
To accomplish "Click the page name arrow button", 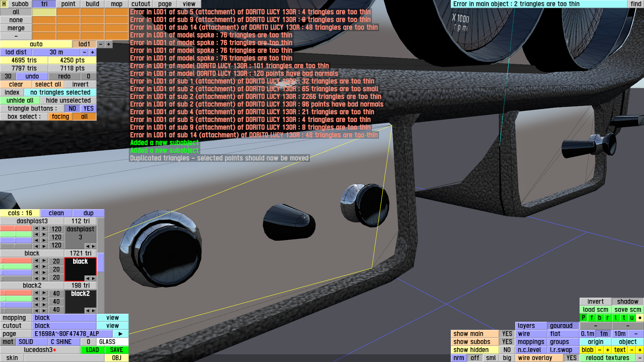I will pyautogui.click(x=120, y=334).
